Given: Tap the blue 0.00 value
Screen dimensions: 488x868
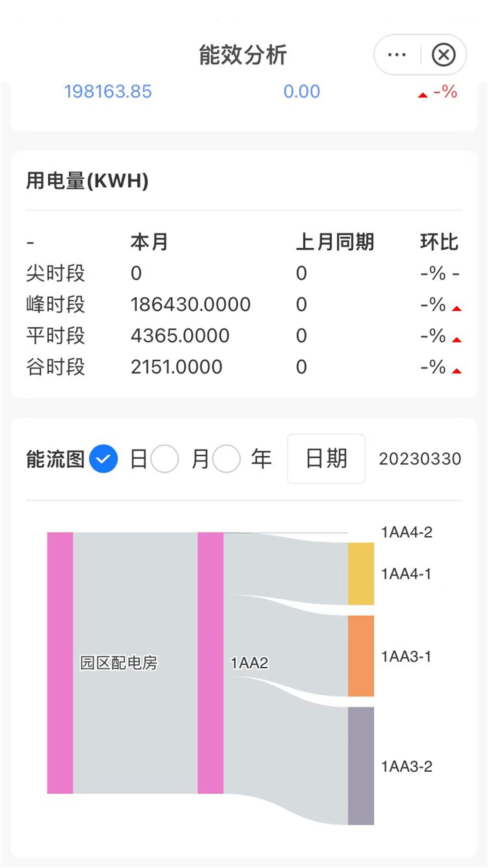Looking at the screenshot, I should [x=302, y=92].
